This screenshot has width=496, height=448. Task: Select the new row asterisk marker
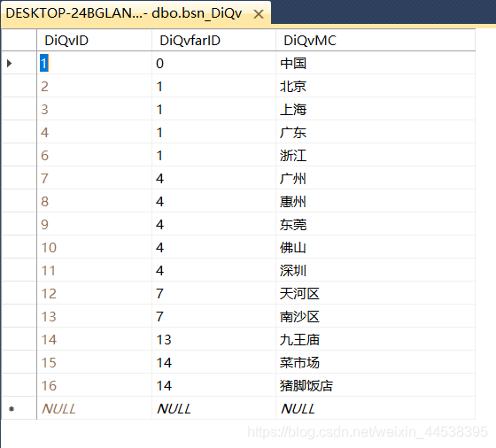click(x=12, y=409)
